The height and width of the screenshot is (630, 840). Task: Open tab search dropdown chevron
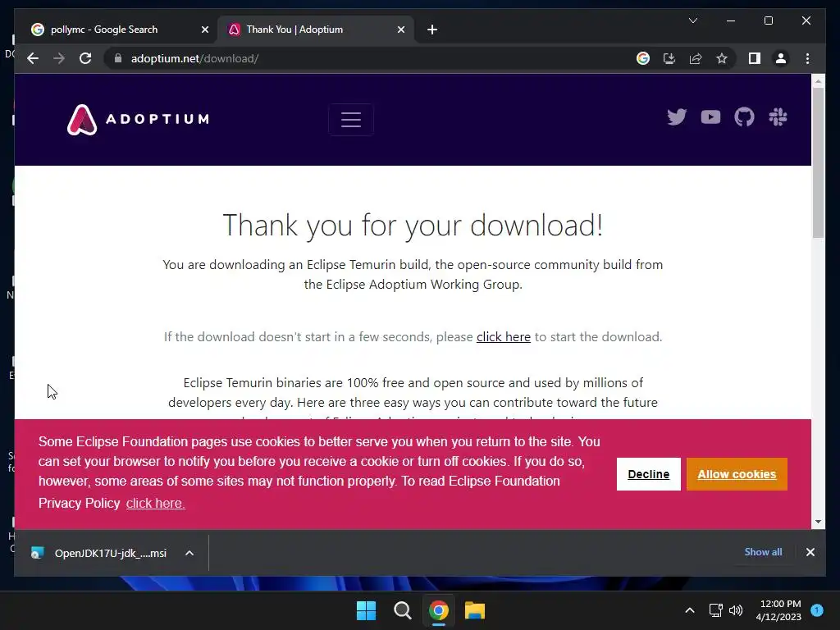point(692,21)
